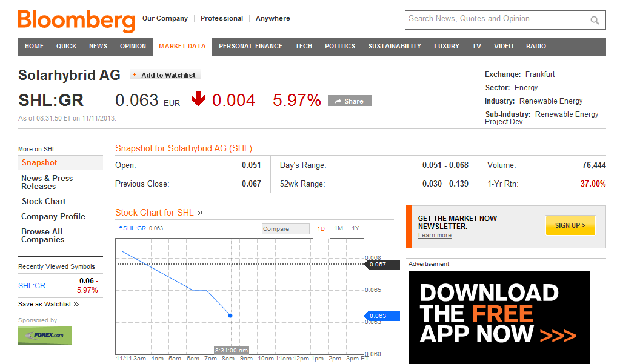
Task: Click Stock Chart for SHL heading link
Action: 155,213
